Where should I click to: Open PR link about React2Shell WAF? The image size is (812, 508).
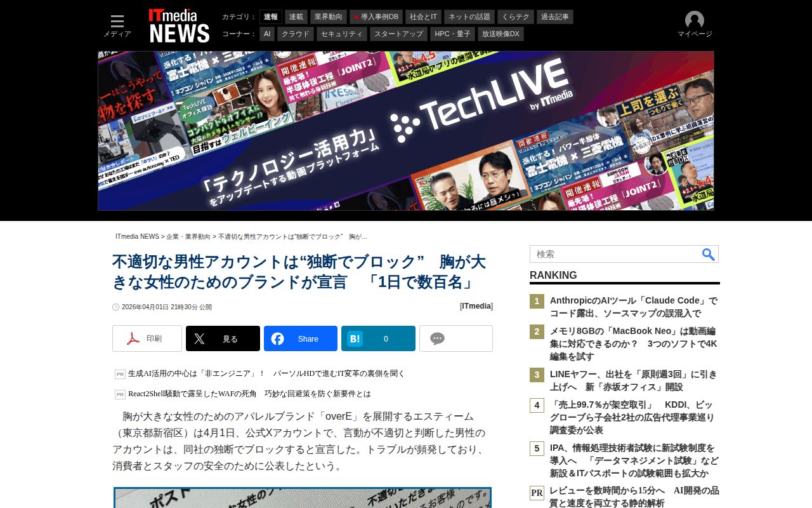[x=249, y=394]
